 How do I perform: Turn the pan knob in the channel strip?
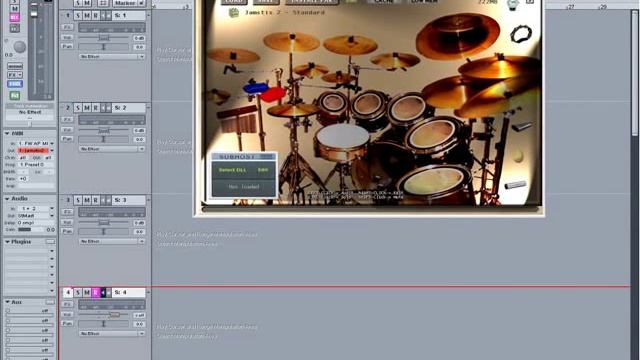[x=19, y=47]
